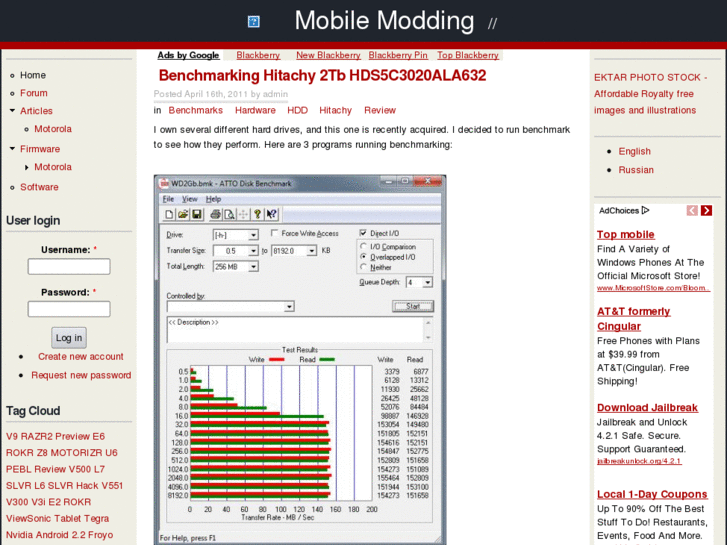Click the crosshair move icon in ATTO toolbar
This screenshot has height=545, width=727.
[243, 214]
